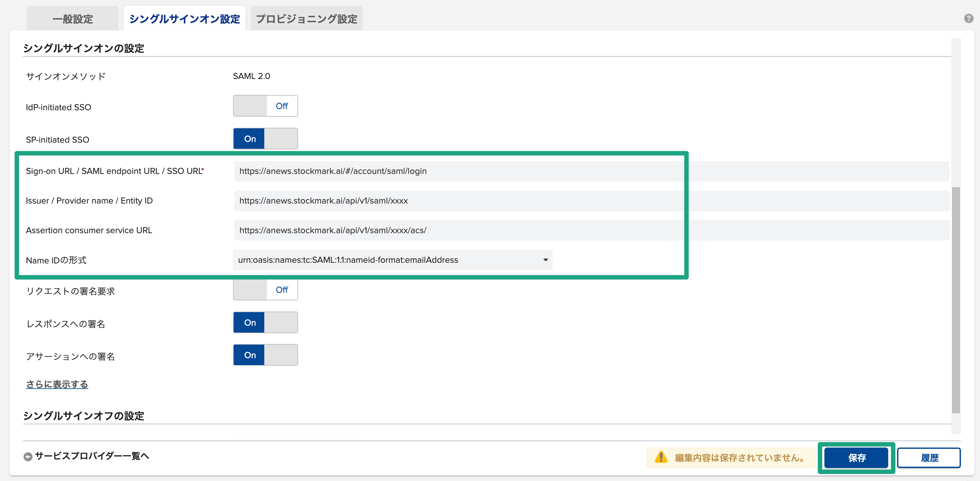Viewport: 980px width, 481px height.
Task: Select the シングルサインオン設定 tab
Action: (185, 19)
